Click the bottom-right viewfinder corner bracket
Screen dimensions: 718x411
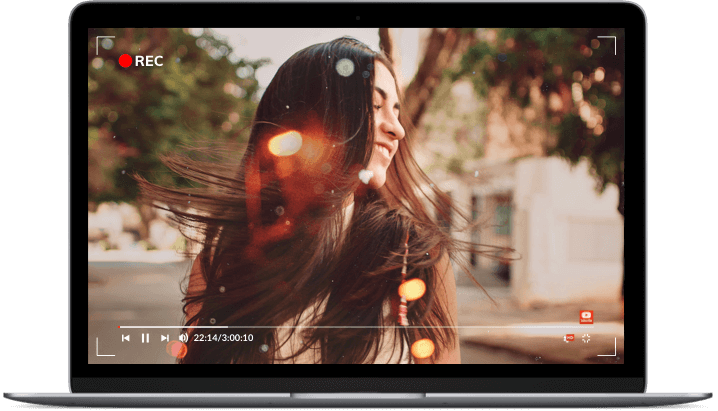point(609,349)
